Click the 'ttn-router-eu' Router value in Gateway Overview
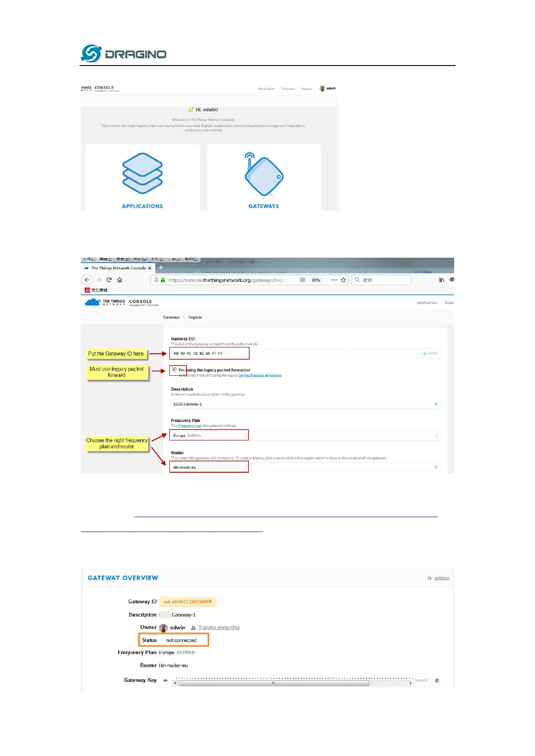The width and height of the screenshot is (535, 756). click(x=173, y=665)
